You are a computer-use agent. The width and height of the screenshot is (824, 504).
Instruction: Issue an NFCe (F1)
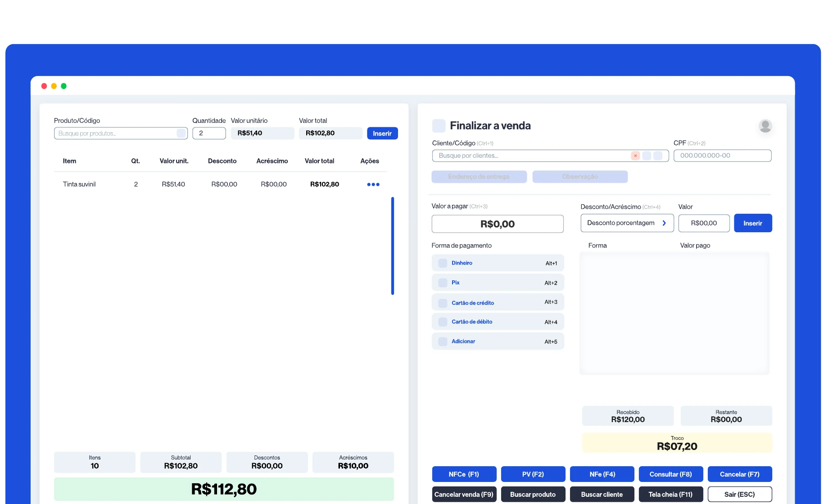[464, 474]
